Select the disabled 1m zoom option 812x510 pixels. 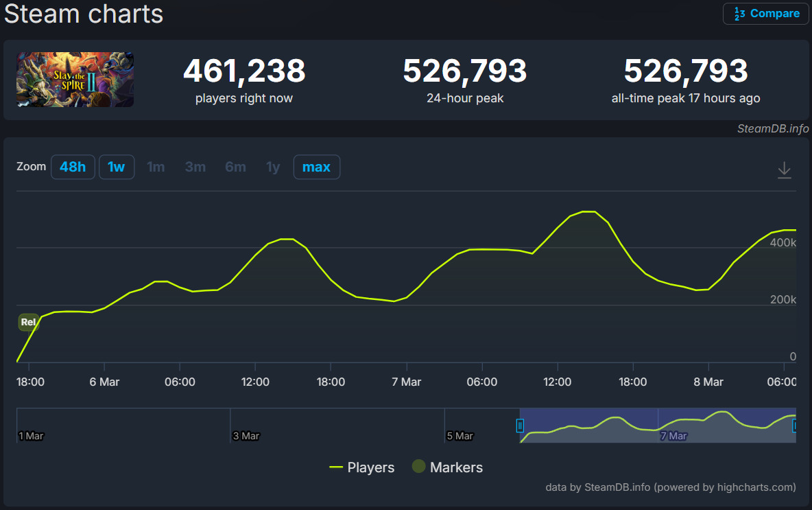[x=156, y=167]
